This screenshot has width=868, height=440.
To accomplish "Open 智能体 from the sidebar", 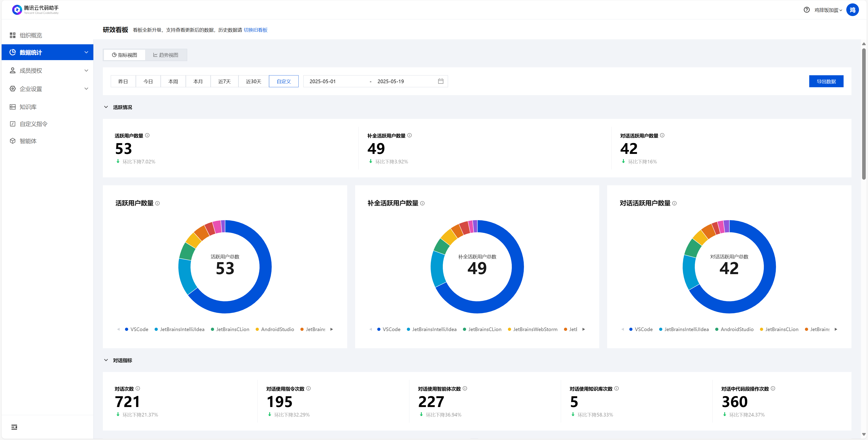I will click(28, 141).
